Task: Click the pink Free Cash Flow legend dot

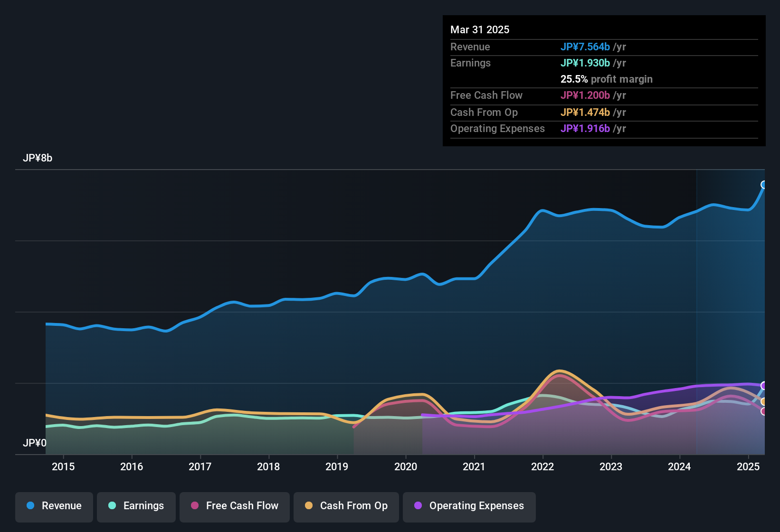Action: [x=195, y=506]
